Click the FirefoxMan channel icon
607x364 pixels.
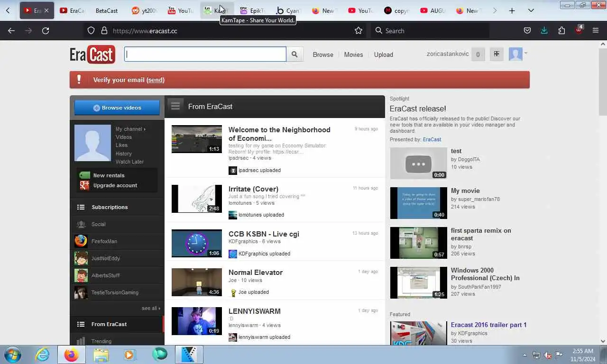tap(81, 241)
